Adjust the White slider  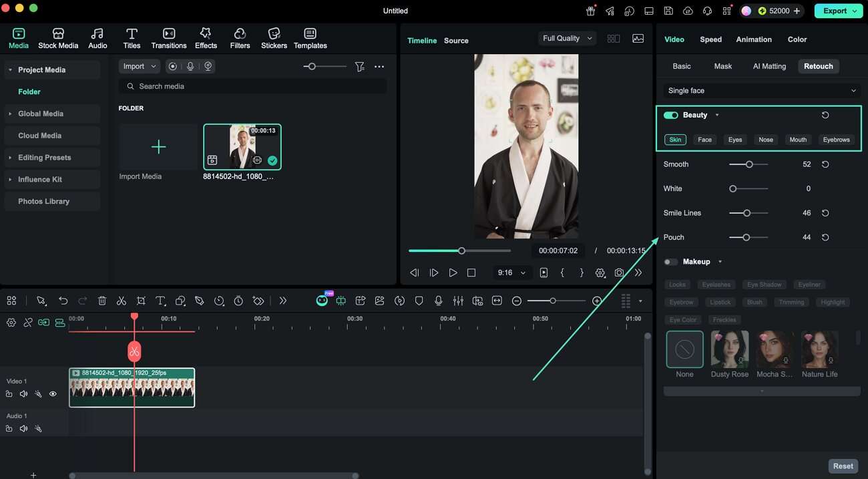coord(748,189)
